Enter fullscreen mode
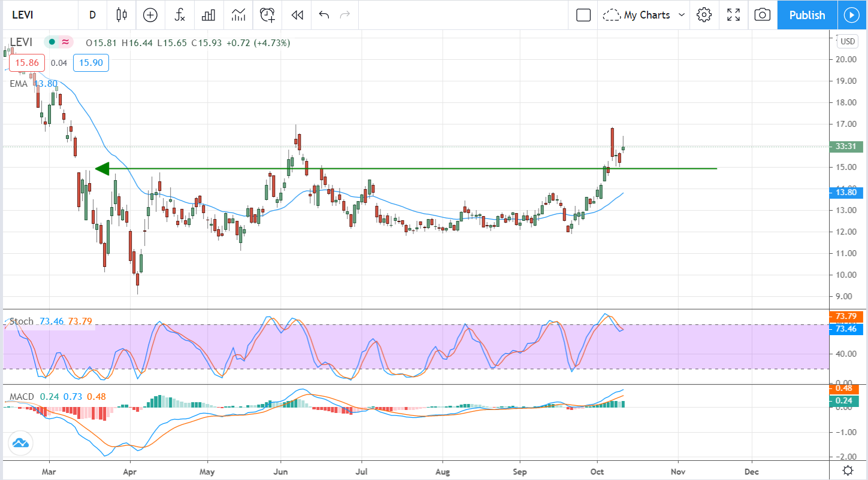Image resolution: width=868 pixels, height=480 pixels. pos(733,15)
